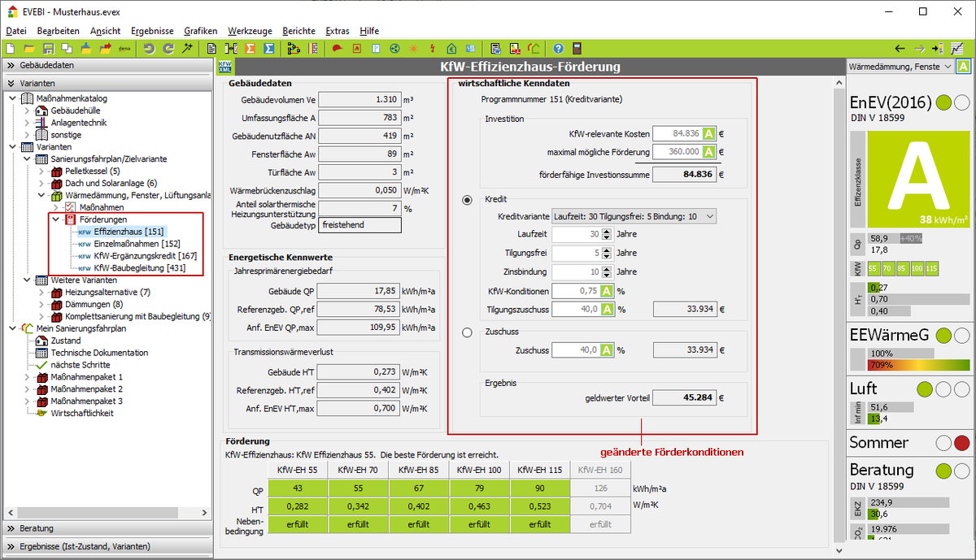Collapse the Förderungen tree node
976x560 pixels.
tap(56, 219)
